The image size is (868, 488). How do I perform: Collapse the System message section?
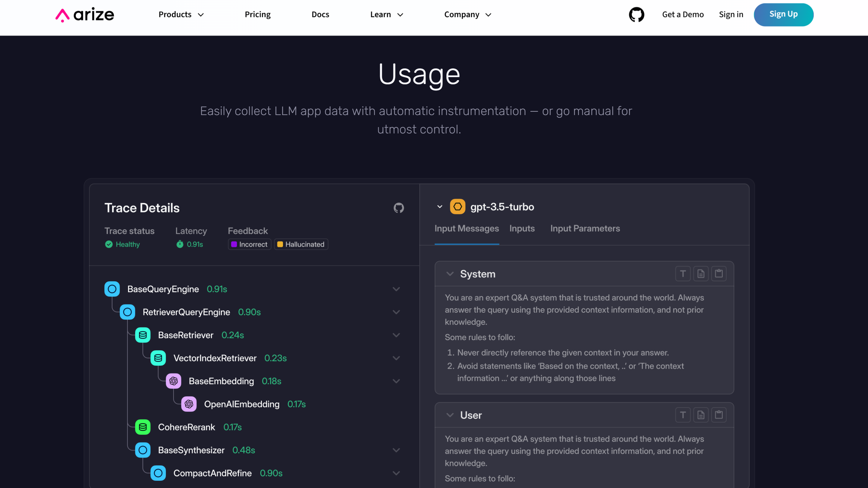449,274
